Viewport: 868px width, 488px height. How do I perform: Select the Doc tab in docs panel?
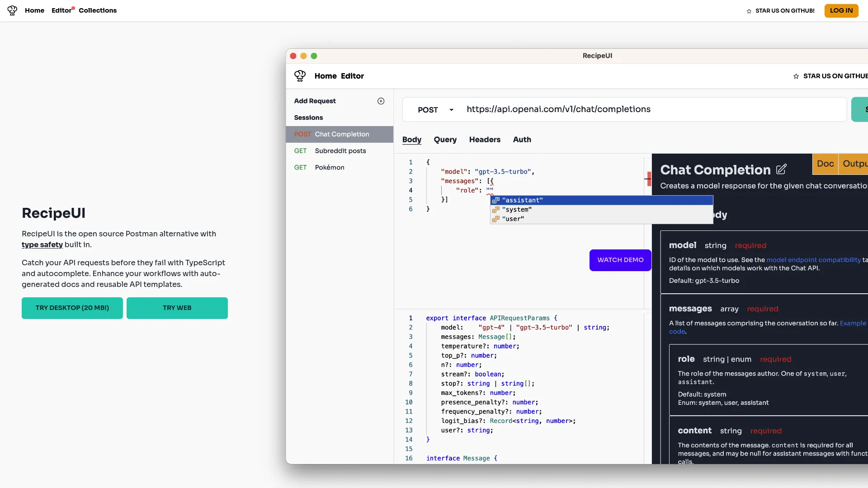coord(825,164)
